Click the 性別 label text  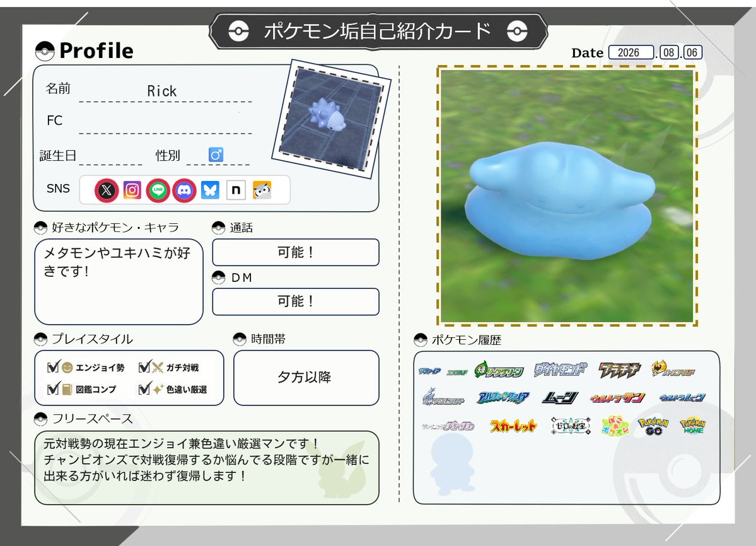tap(167, 156)
